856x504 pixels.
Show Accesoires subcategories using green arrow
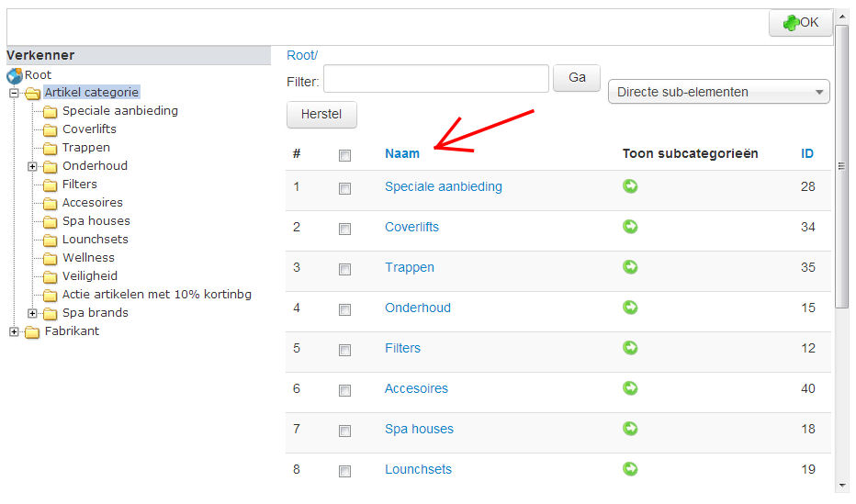[630, 388]
